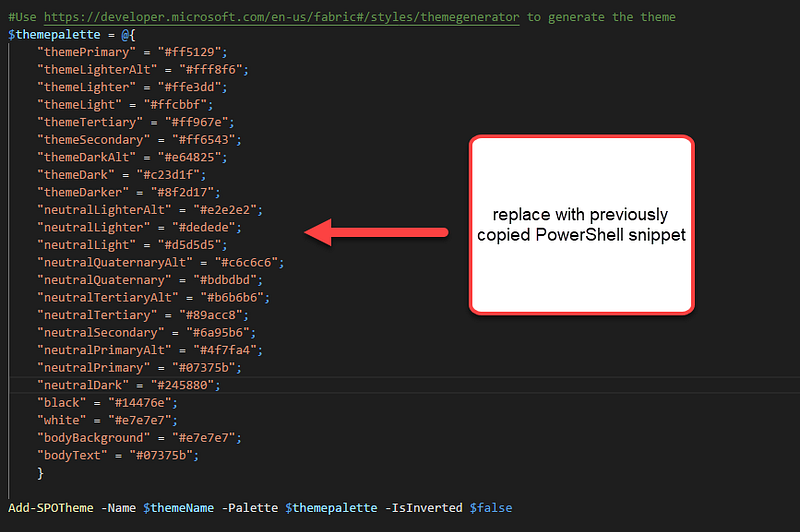The height and width of the screenshot is (532, 800).
Task: Click the "neutralTertiary" key
Action: [x=97, y=315]
